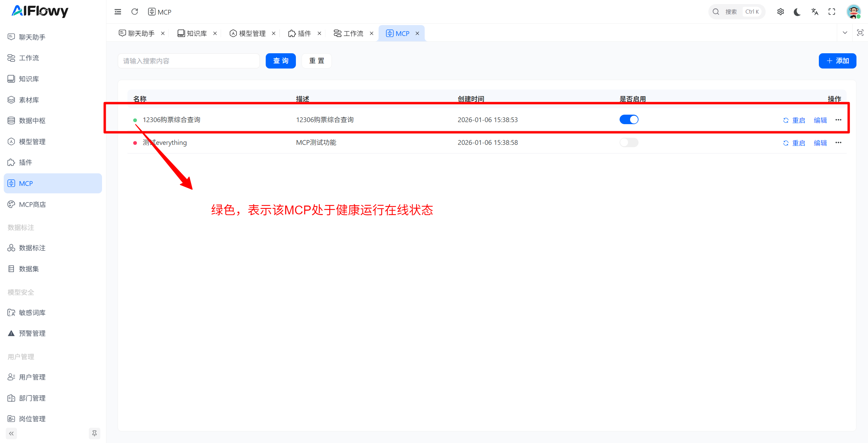Open MCP商店 in the sidebar
Screen dimensions: 868x443
(x=32, y=204)
